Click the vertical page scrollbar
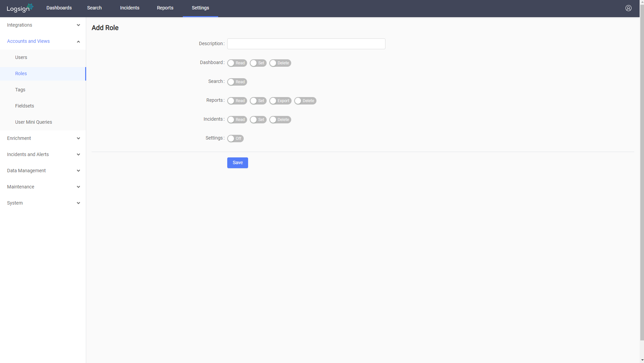 tap(642, 172)
